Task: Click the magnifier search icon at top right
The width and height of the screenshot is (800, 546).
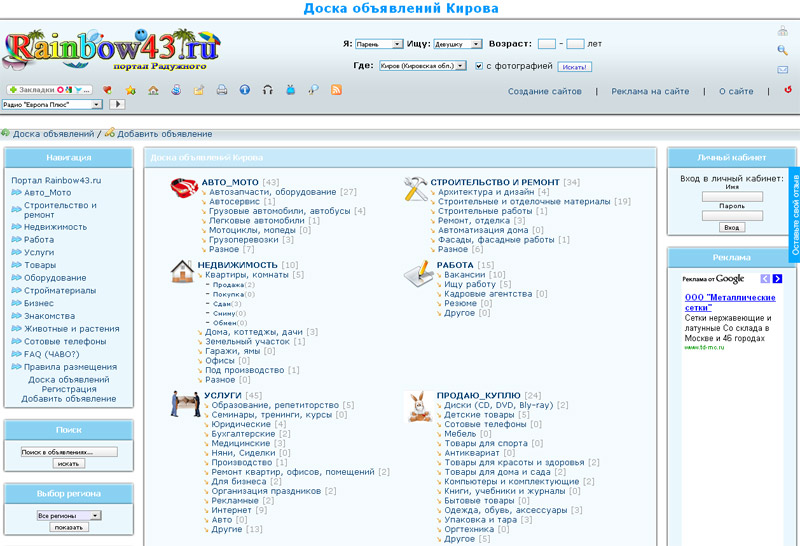Action: click(x=782, y=50)
